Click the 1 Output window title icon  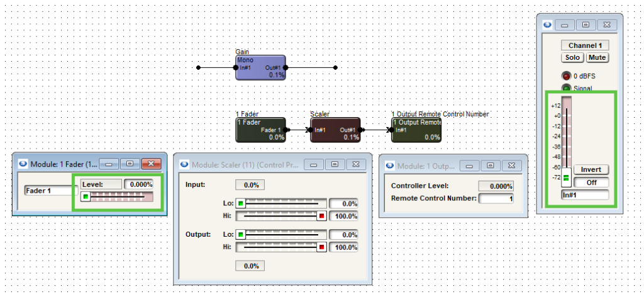(x=390, y=166)
